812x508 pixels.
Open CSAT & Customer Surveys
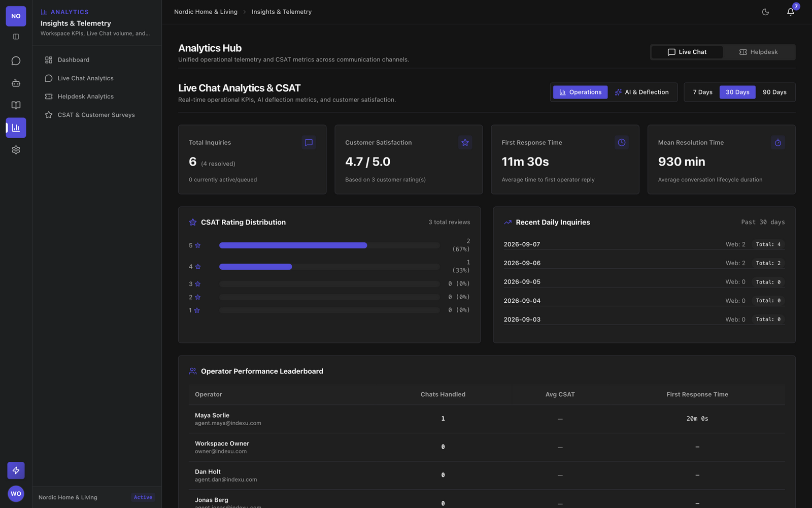point(97,115)
